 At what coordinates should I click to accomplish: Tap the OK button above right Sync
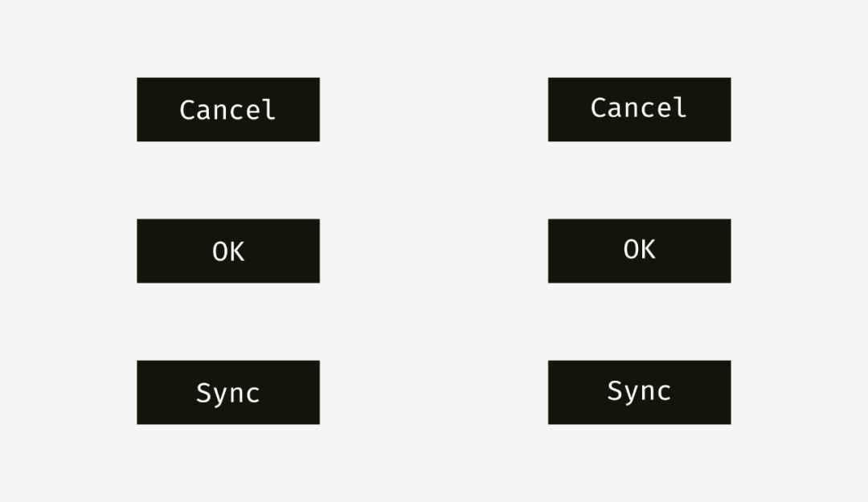pos(640,251)
